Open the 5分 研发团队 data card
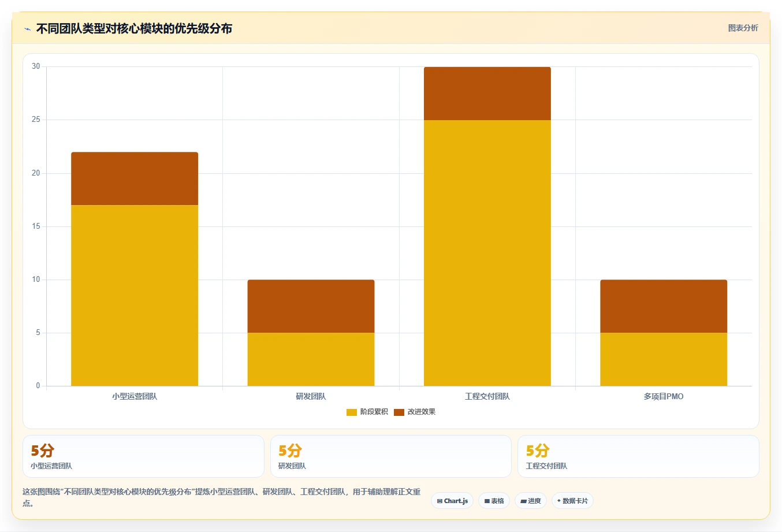 point(391,456)
